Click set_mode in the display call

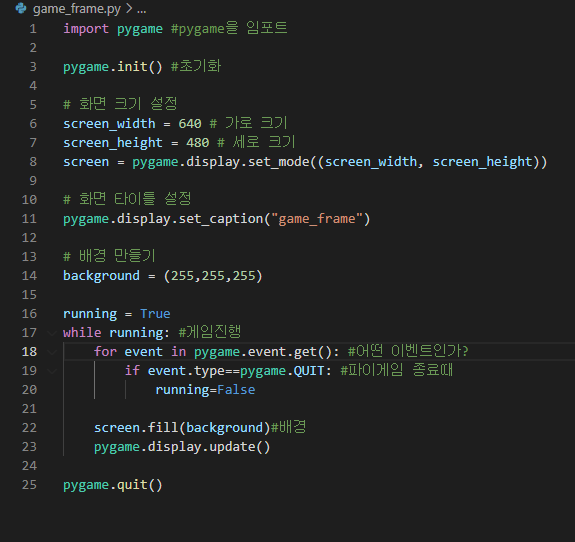[279, 162]
